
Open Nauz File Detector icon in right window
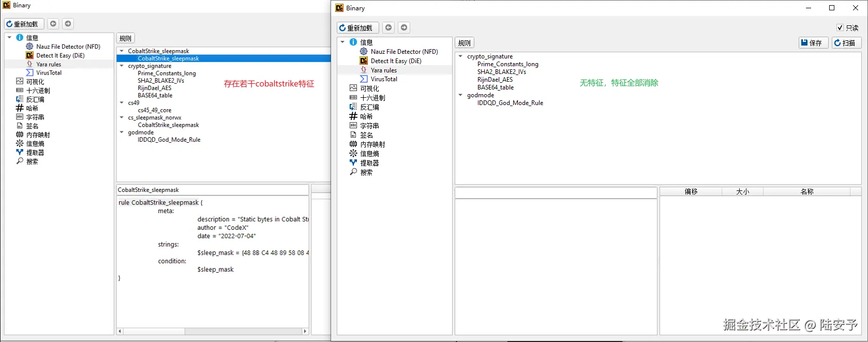click(364, 51)
